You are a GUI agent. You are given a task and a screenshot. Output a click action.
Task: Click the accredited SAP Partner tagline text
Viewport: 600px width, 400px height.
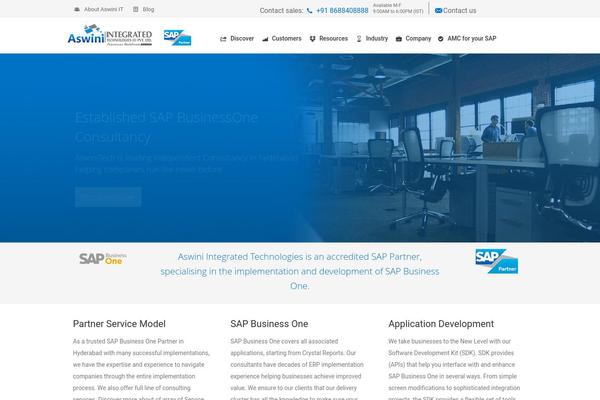[x=300, y=271]
